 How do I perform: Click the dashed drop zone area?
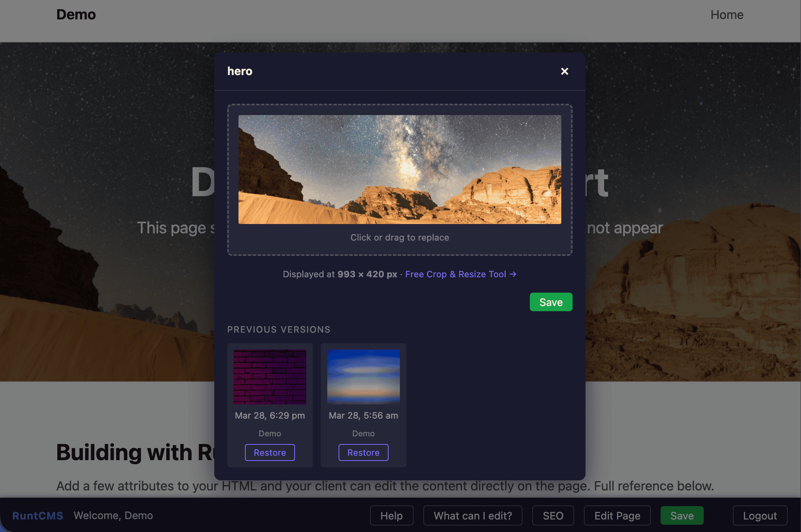pyautogui.click(x=399, y=237)
